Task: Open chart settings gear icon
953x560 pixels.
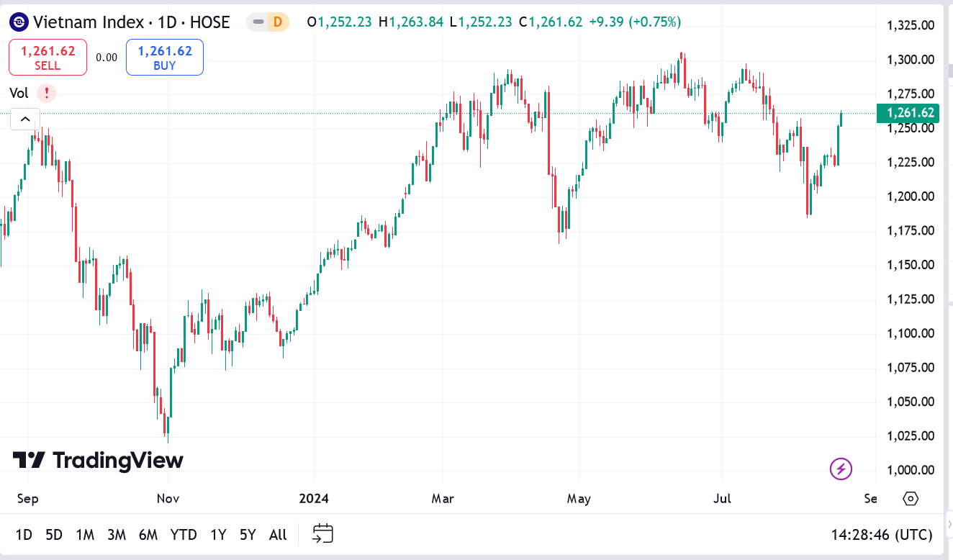Action: pos(911,498)
